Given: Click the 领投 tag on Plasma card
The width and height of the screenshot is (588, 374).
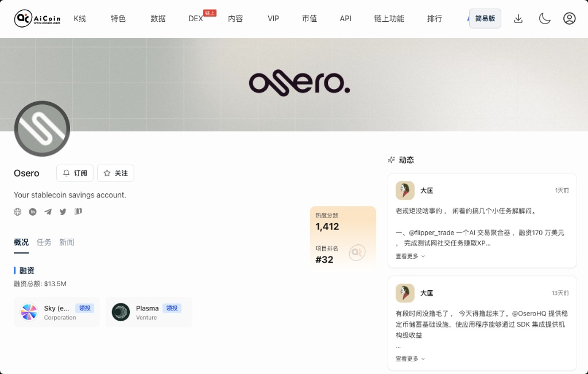Looking at the screenshot, I should coord(172,308).
